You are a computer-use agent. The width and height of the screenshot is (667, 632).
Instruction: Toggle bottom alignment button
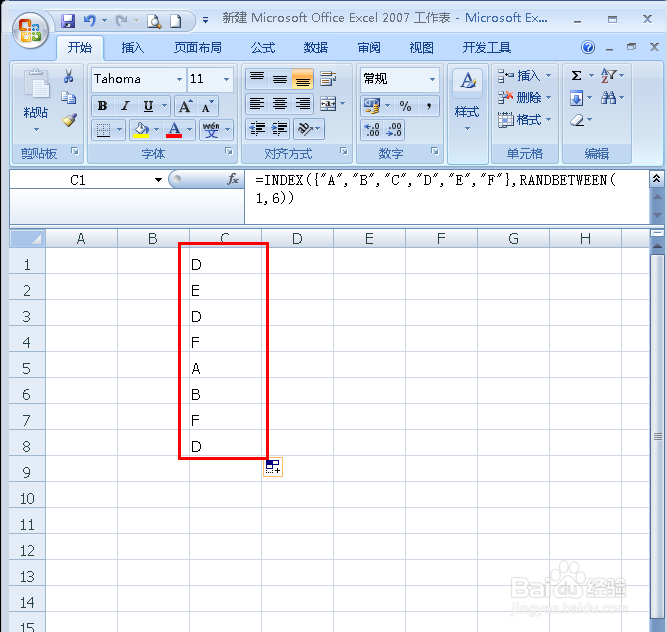pyautogui.click(x=302, y=79)
